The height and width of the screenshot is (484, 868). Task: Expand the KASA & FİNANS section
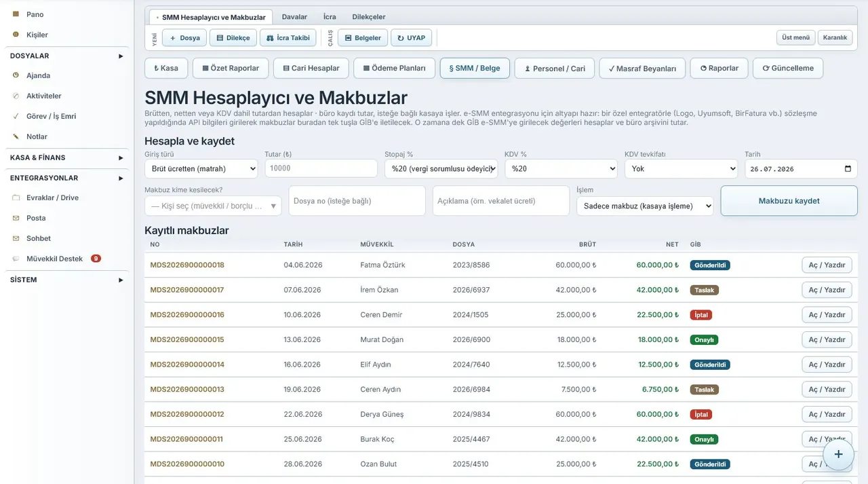(66, 157)
